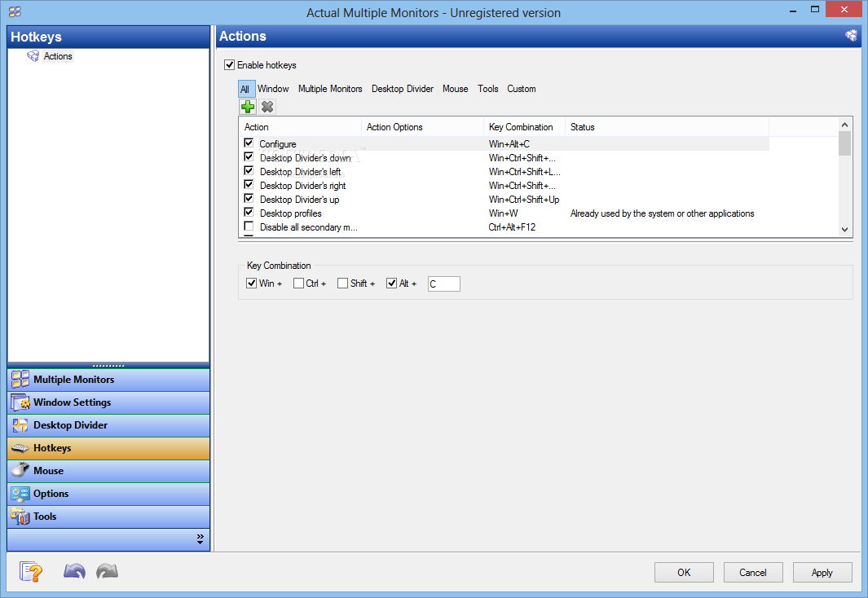868x598 pixels.
Task: Sort by the Action column header
Action: tap(300, 126)
